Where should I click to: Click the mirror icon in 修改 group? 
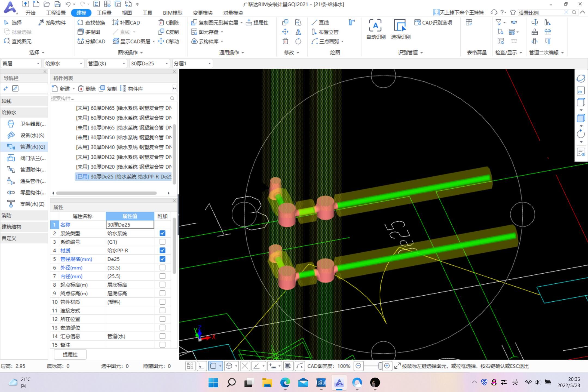[298, 32]
